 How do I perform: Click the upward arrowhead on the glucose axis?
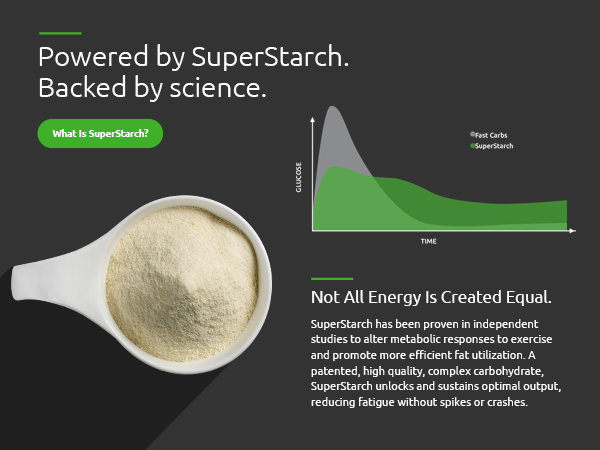[314, 119]
